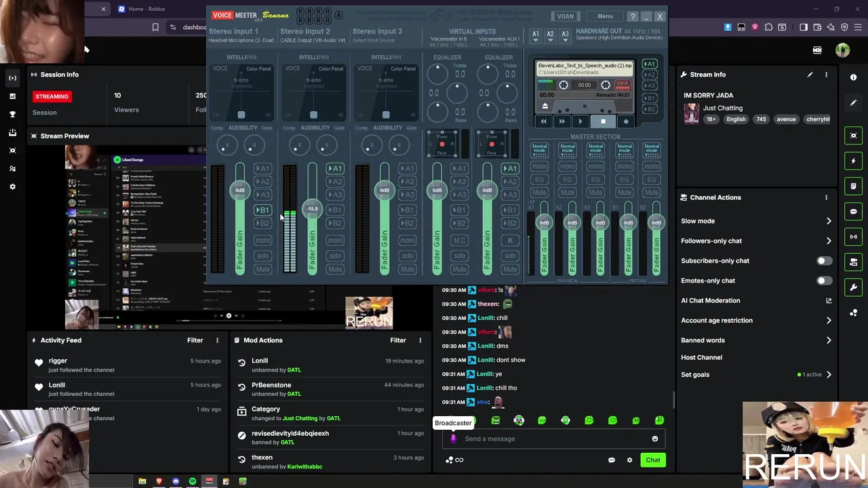Open the VBAN settings
Screen dimensions: 868x488
click(x=565, y=16)
